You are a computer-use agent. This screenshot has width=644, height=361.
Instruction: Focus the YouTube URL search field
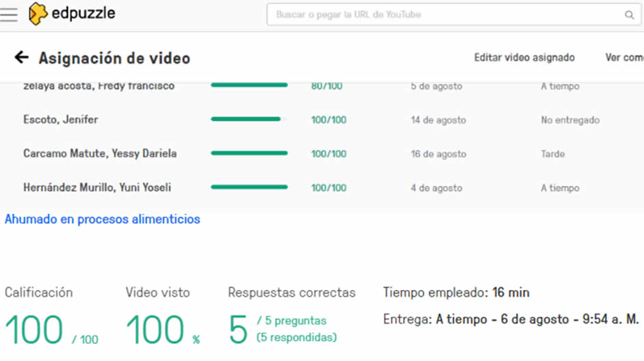(x=454, y=14)
